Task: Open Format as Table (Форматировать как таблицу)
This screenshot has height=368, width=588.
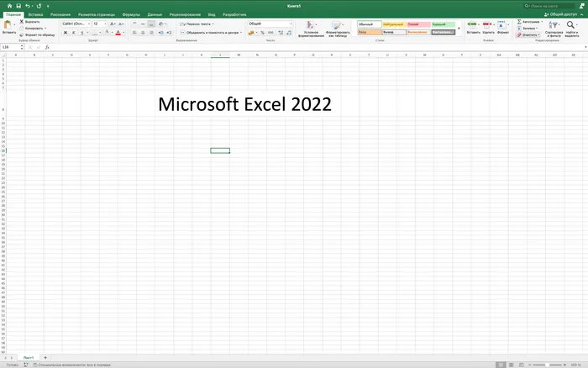Action: pos(338,29)
